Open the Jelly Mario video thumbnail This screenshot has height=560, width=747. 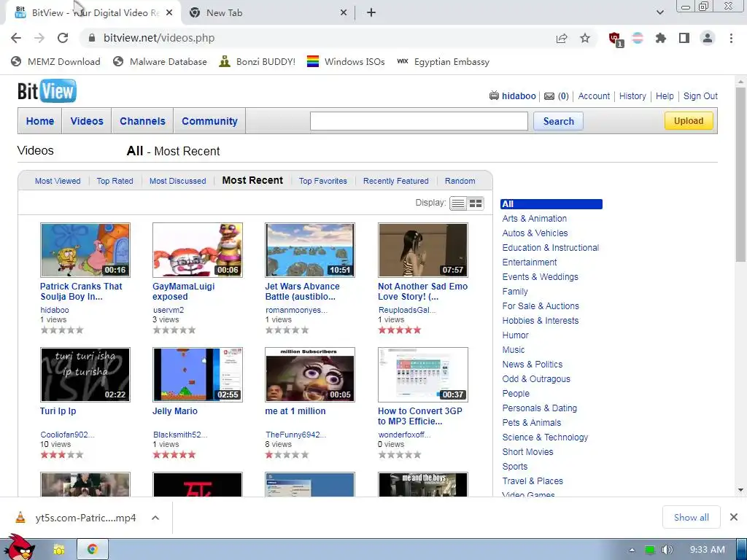pos(198,375)
